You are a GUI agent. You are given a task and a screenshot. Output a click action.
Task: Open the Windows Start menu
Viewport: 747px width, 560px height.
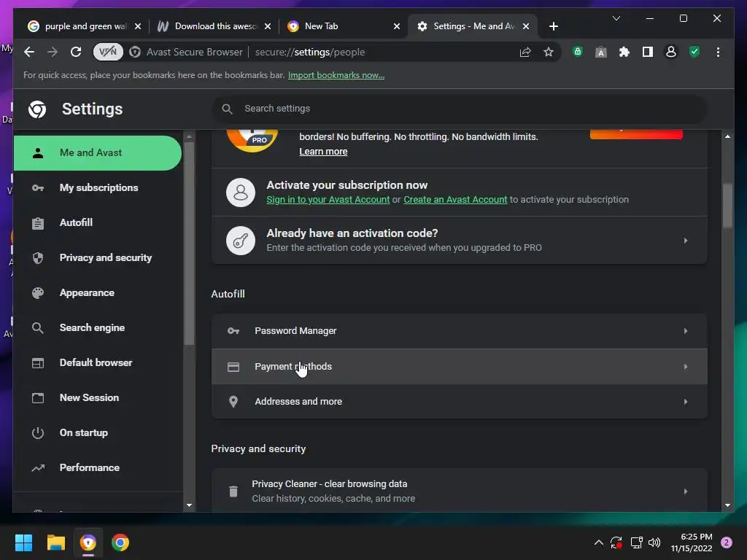click(x=23, y=542)
